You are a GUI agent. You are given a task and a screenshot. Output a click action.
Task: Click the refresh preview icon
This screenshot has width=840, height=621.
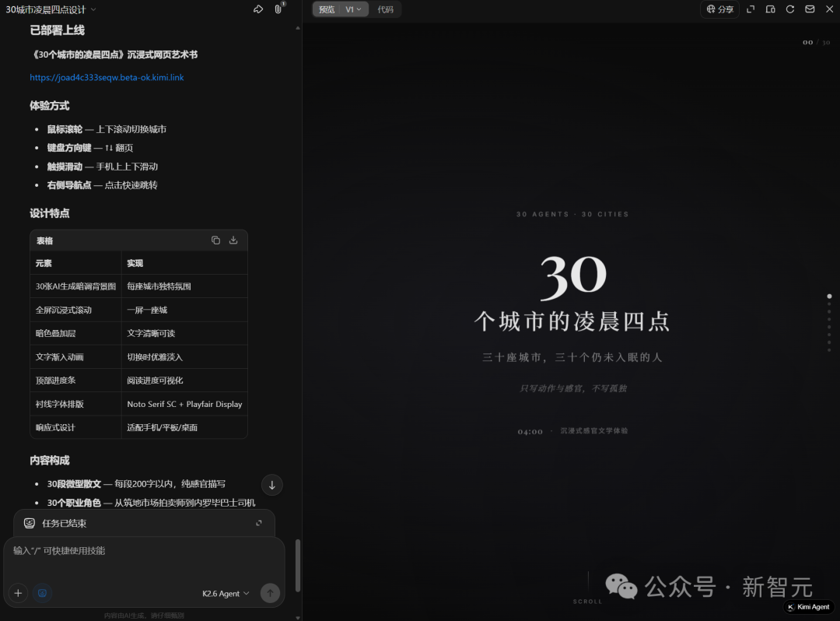(790, 9)
